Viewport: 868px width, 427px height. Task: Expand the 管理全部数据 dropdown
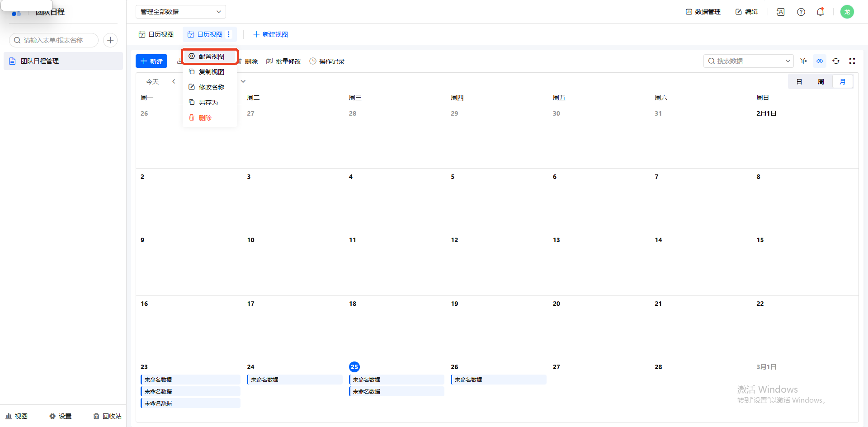click(180, 12)
